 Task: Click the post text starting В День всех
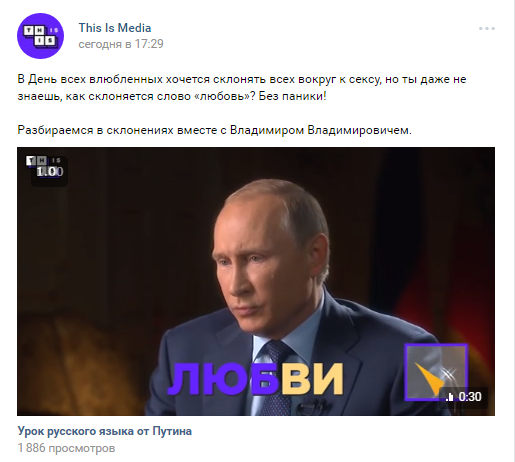pos(242,88)
